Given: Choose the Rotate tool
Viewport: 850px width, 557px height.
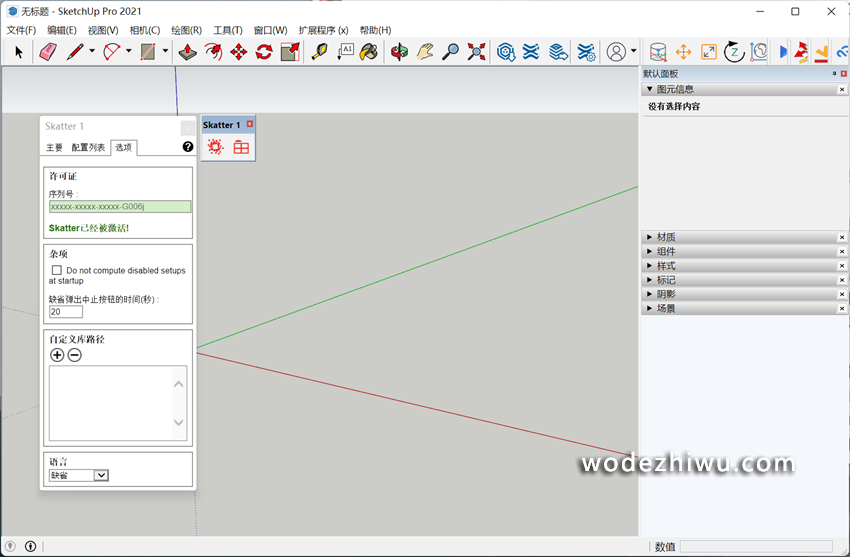Looking at the screenshot, I should [264, 52].
